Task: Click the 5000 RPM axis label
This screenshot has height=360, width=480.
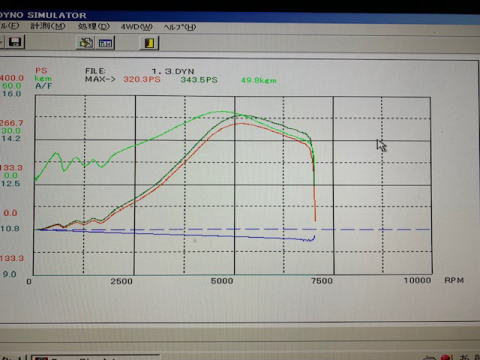Action: coord(222,281)
